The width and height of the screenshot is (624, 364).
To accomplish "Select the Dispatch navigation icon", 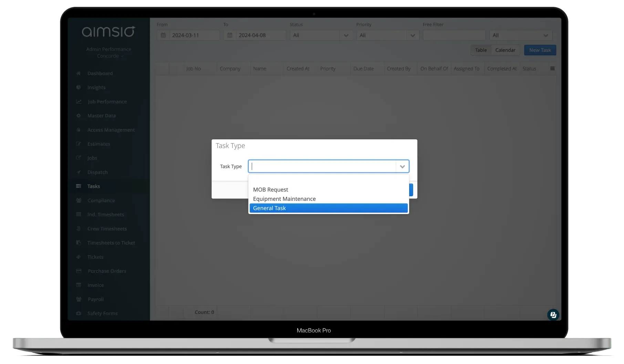I will point(79,172).
